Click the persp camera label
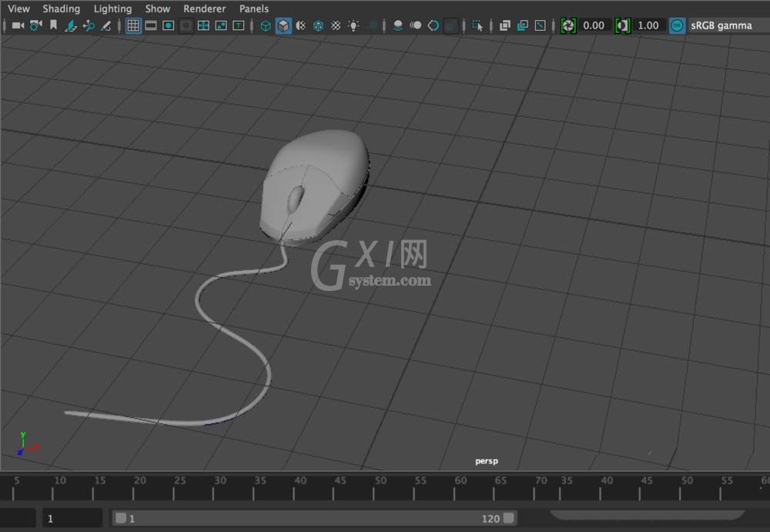The width and height of the screenshot is (770, 532). 486,460
